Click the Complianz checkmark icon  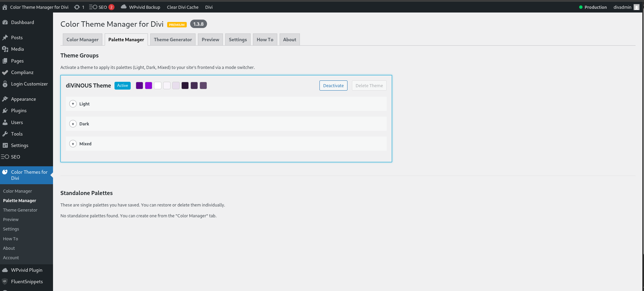tap(5, 72)
